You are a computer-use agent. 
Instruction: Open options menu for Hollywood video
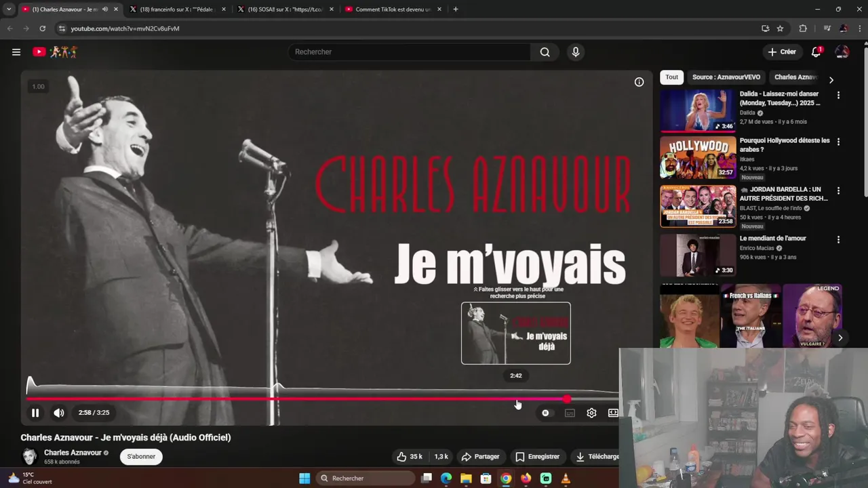838,142
